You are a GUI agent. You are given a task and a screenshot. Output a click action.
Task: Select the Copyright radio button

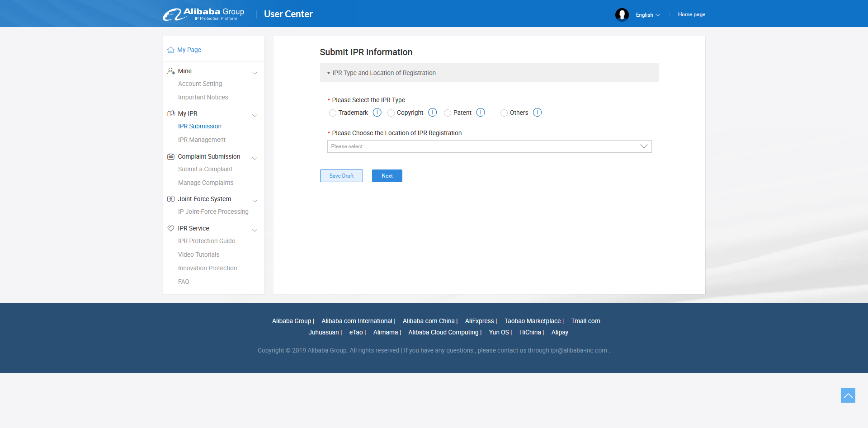click(391, 113)
